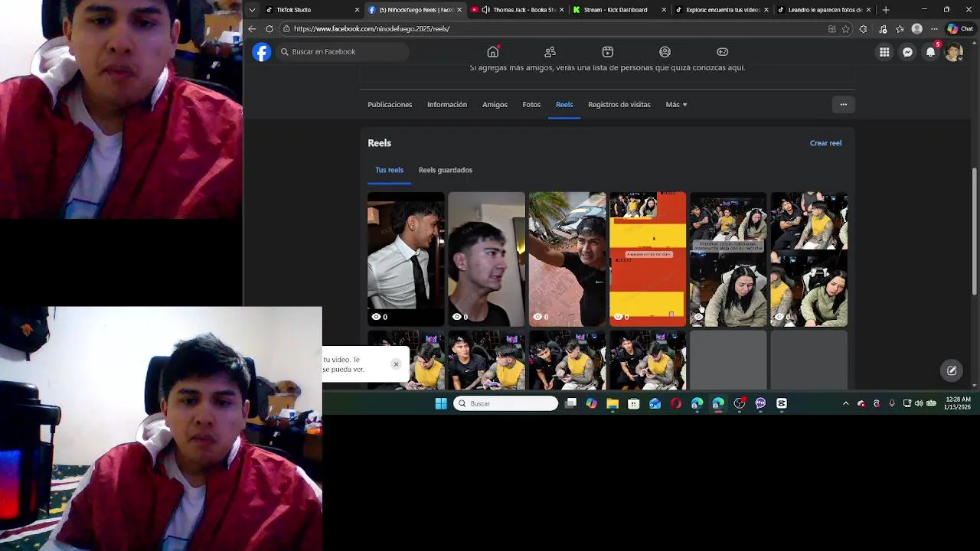Click the Buscar en Facebook search field
Viewport: 980px width, 551px height.
pyautogui.click(x=343, y=52)
